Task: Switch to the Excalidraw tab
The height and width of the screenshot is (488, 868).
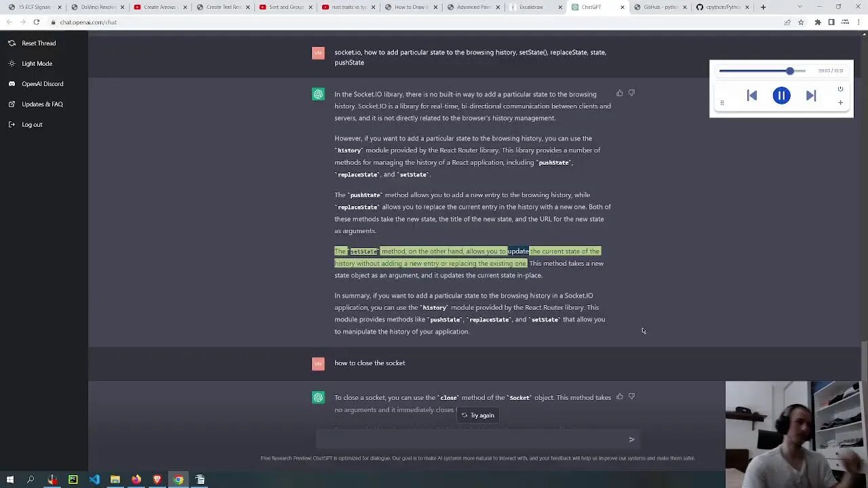Action: tap(535, 7)
